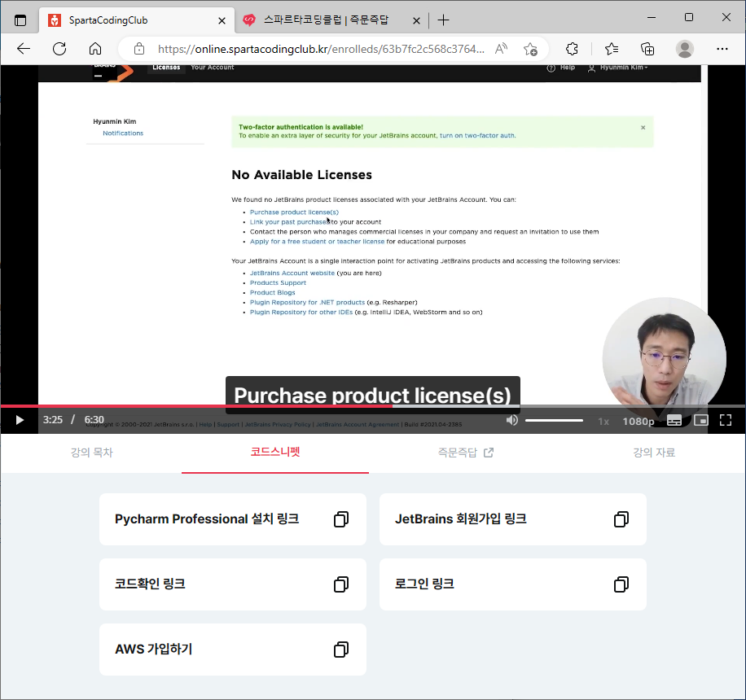The image size is (746, 700).
Task: Close the 스파르타코딩클럽 즉문즉답 tab
Action: [x=416, y=20]
